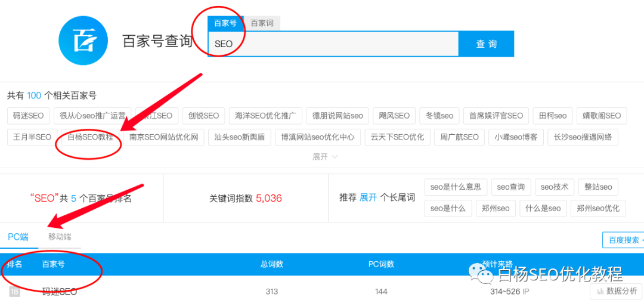Viewport: 644px width, 303px height.
Task: Select long-tail keyword 什么是seo
Action: click(x=543, y=209)
